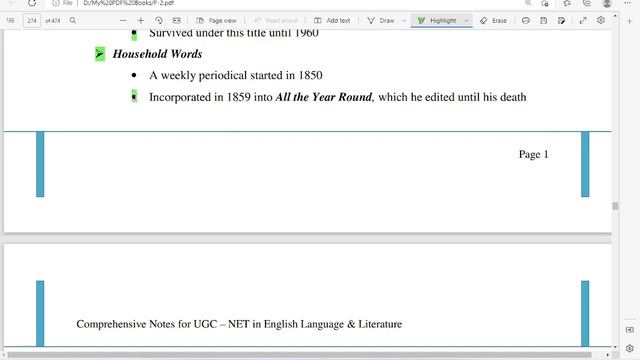Click 'A weekly periodical started in 1850'
640x360 pixels.
236,76
